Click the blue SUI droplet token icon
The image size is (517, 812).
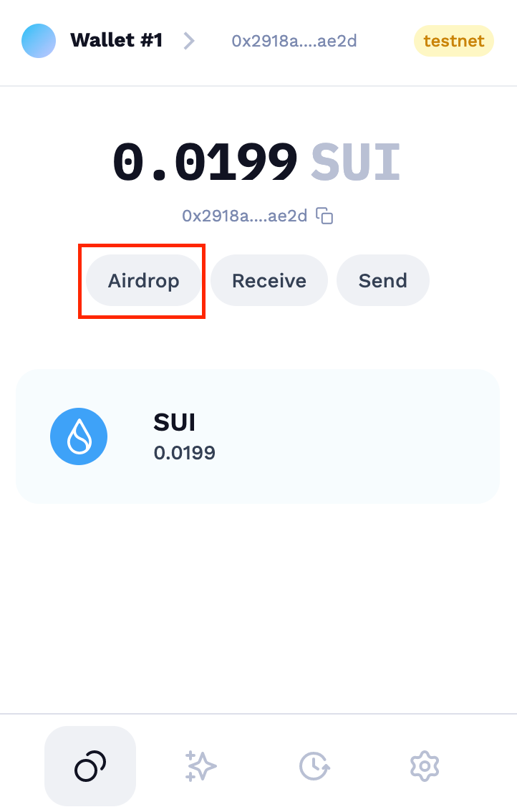(79, 436)
